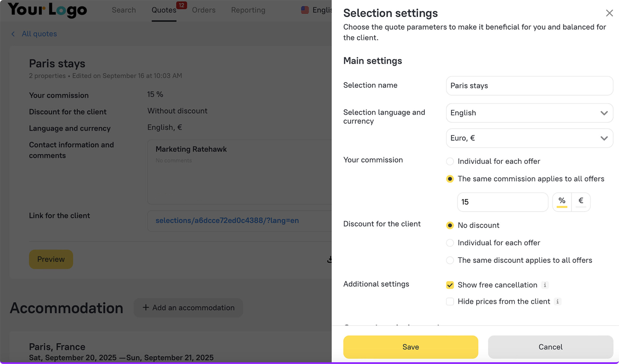Click the US flag language icon
This screenshot has height=364, width=619.
click(305, 10)
